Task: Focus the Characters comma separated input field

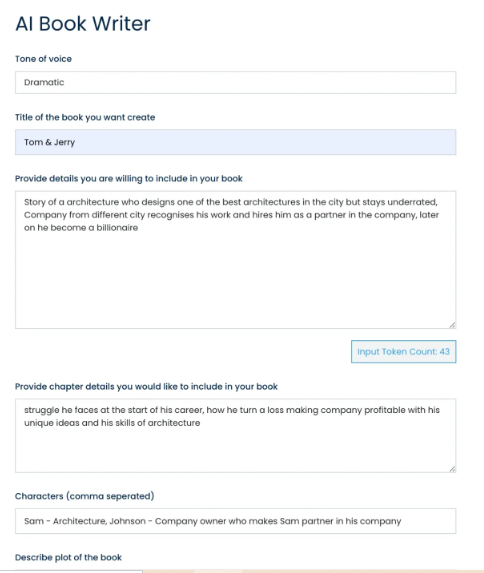Action: [x=235, y=521]
